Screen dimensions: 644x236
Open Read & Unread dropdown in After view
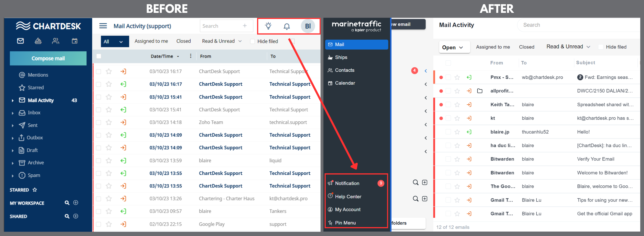click(568, 47)
